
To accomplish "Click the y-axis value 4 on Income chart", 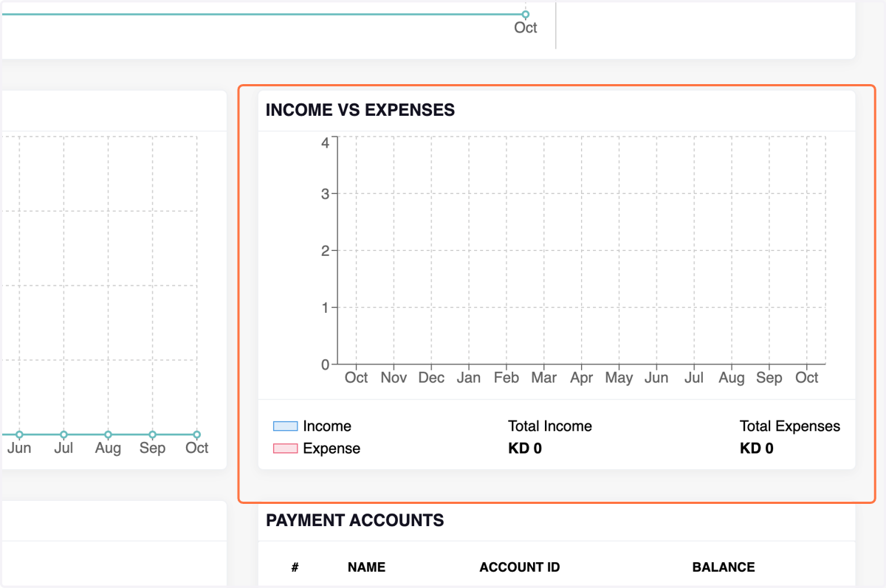I will coord(325,142).
